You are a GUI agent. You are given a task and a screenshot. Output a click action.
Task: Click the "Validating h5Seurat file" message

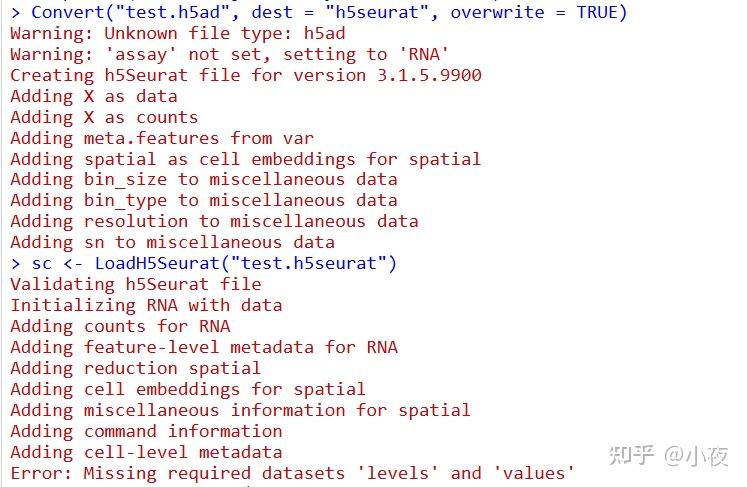135,284
